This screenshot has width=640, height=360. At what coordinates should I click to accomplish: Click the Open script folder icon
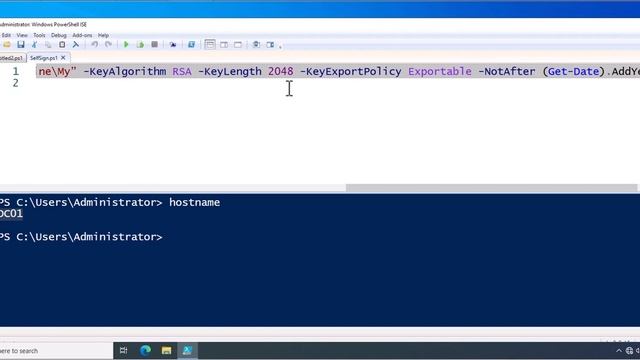coord(7,44)
